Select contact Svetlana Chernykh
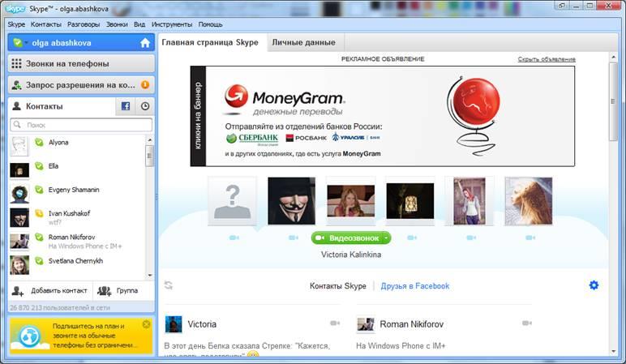 click(77, 264)
